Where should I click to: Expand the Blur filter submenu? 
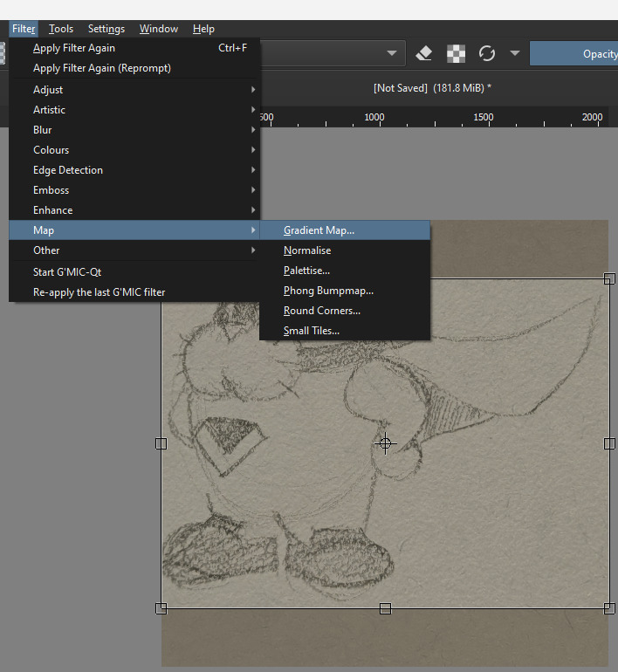(x=43, y=130)
